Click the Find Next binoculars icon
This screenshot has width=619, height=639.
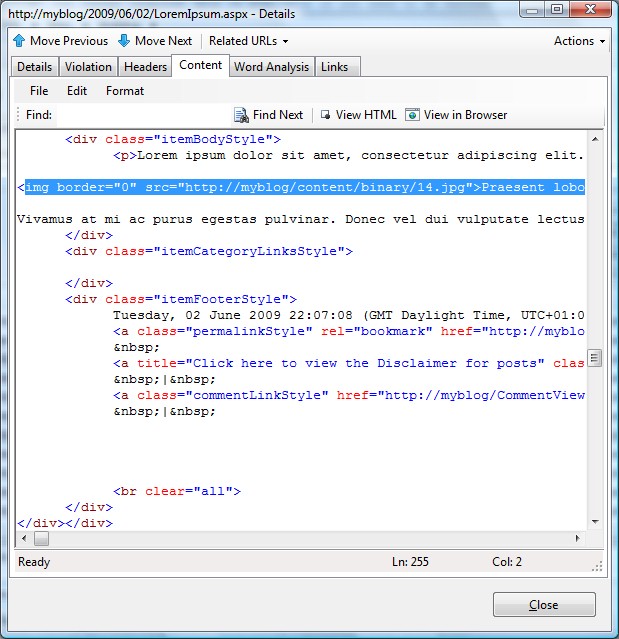click(241, 115)
